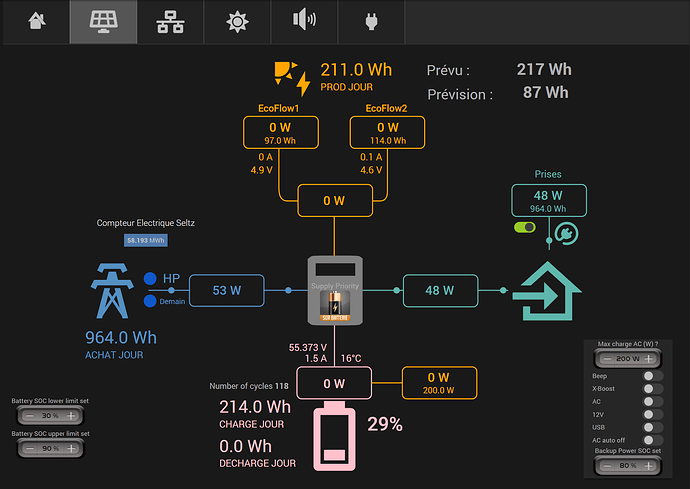Click the 16°C temperature reading
The image size is (690, 489).
[351, 359]
